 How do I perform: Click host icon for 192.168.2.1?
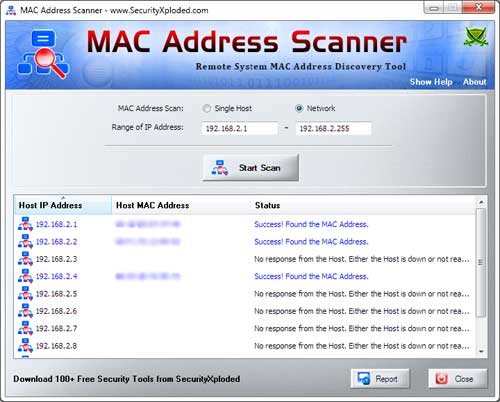25,224
